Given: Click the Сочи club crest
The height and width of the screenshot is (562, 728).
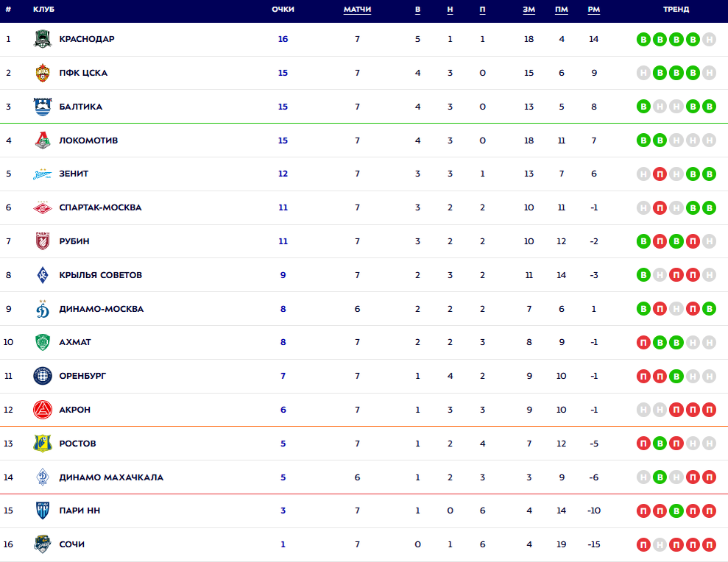Looking at the screenshot, I should [43, 544].
